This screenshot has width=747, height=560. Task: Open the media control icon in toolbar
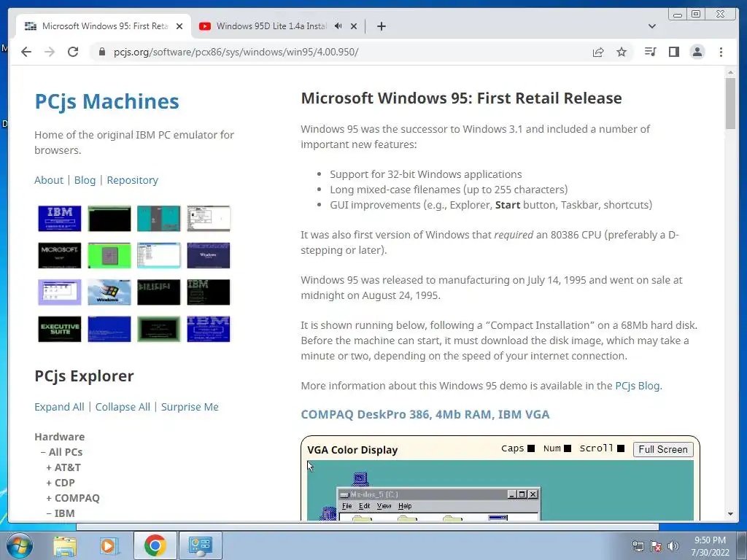[650, 52]
